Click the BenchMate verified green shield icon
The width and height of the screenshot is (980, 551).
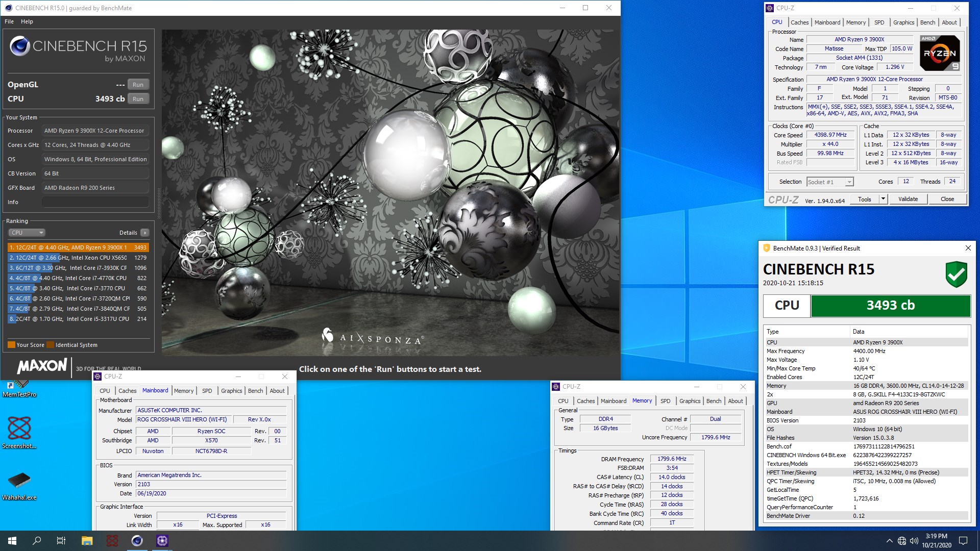point(956,275)
